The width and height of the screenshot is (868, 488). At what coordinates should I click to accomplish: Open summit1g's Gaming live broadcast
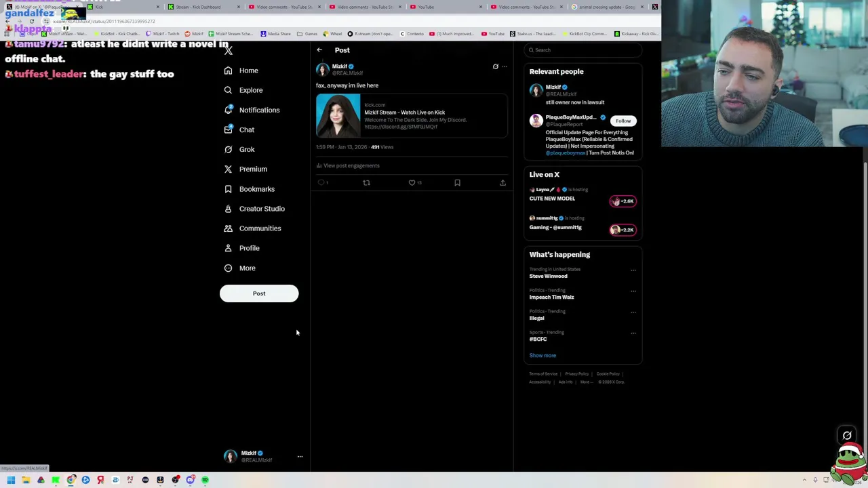click(x=555, y=228)
